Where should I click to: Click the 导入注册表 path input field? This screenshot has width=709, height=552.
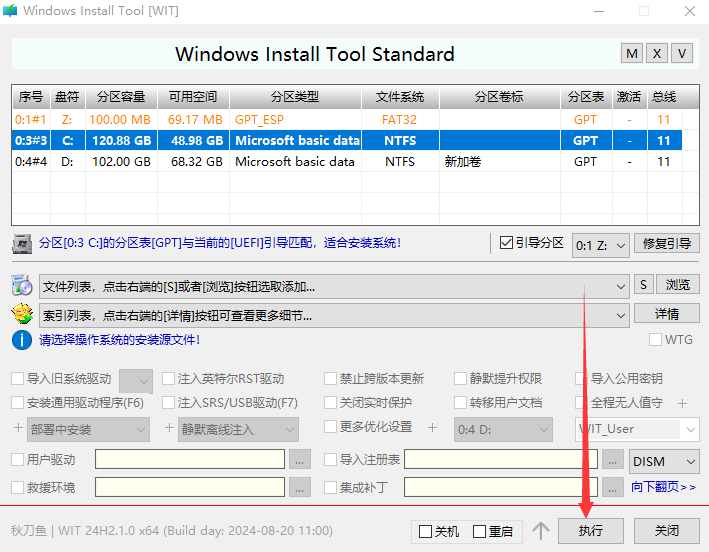(501, 459)
